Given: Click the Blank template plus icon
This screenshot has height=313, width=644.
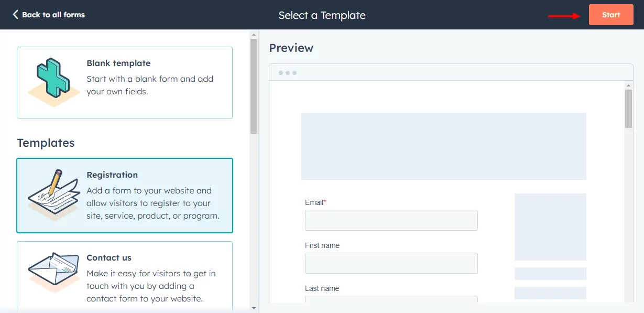Looking at the screenshot, I should [x=49, y=82].
